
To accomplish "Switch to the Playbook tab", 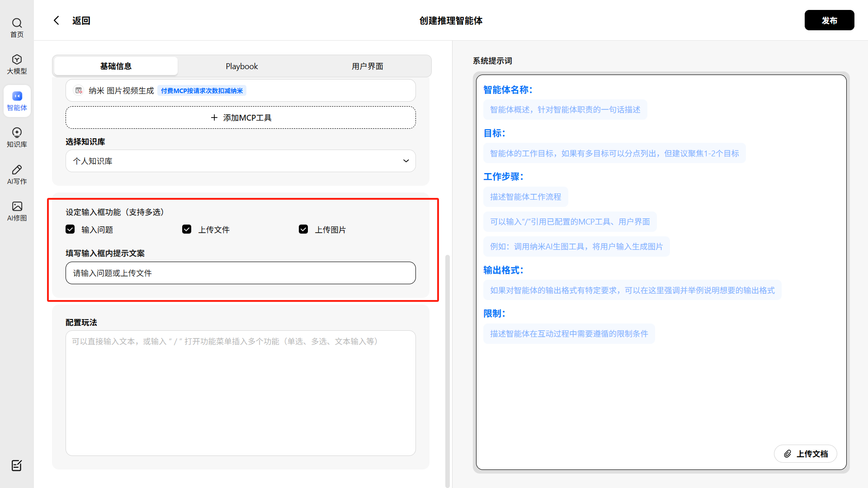I will [x=242, y=66].
